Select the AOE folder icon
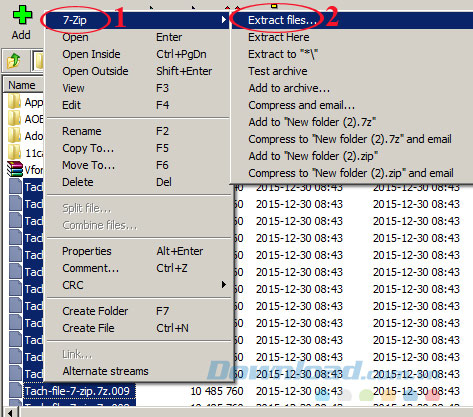The height and width of the screenshot is (417, 473). click(14, 119)
